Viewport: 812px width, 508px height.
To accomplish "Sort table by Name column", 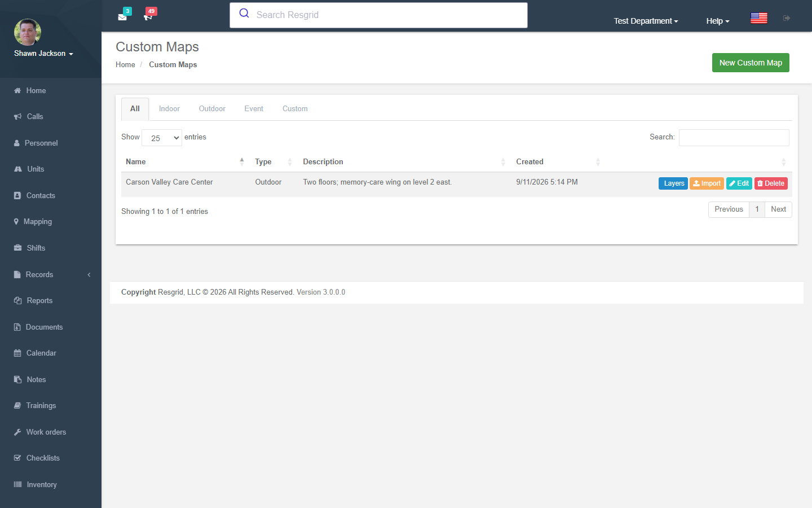I will tap(184, 162).
